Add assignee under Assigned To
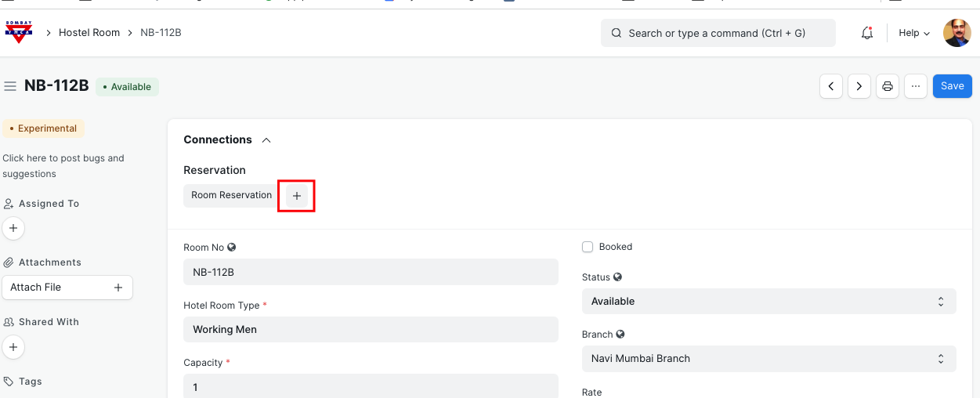 click(x=13, y=228)
